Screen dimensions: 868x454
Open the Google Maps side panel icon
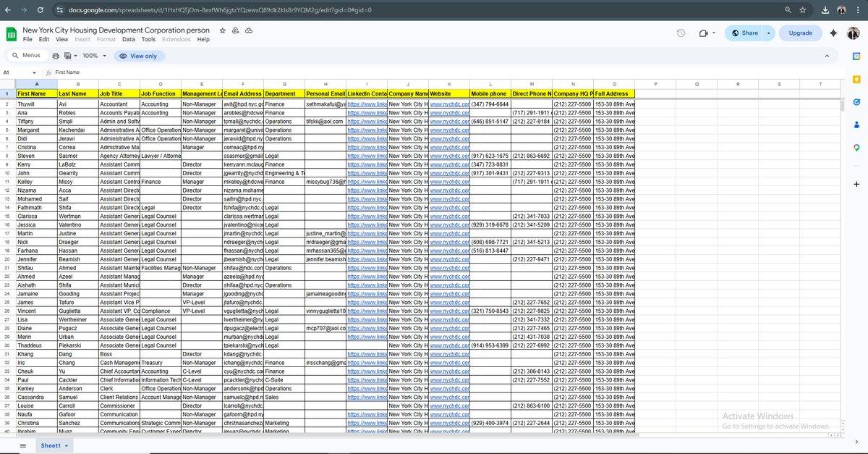click(x=856, y=147)
